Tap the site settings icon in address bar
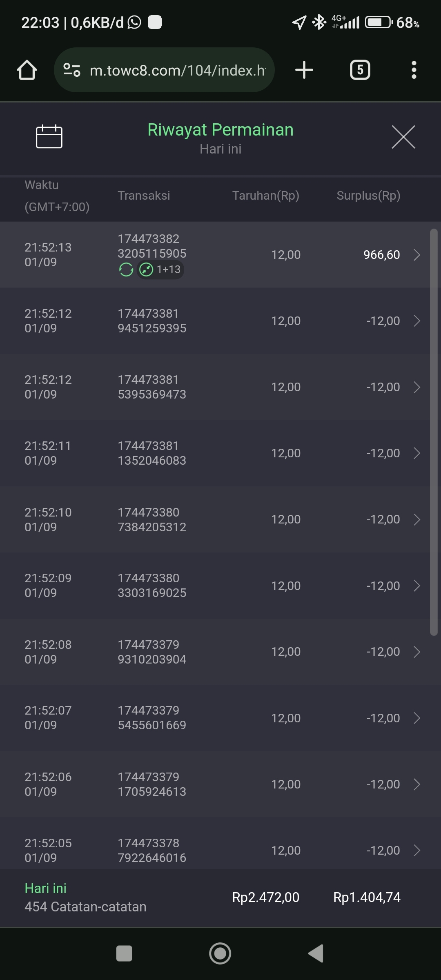The width and height of the screenshot is (441, 980). click(72, 70)
